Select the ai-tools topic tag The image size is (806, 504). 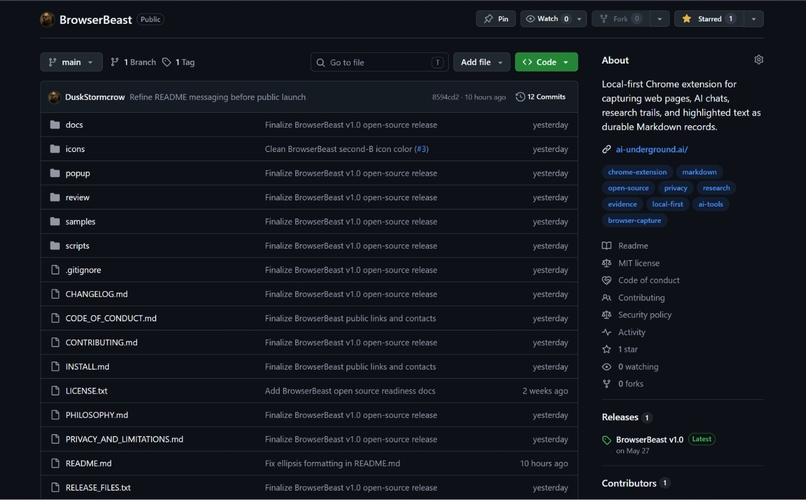[x=710, y=204]
